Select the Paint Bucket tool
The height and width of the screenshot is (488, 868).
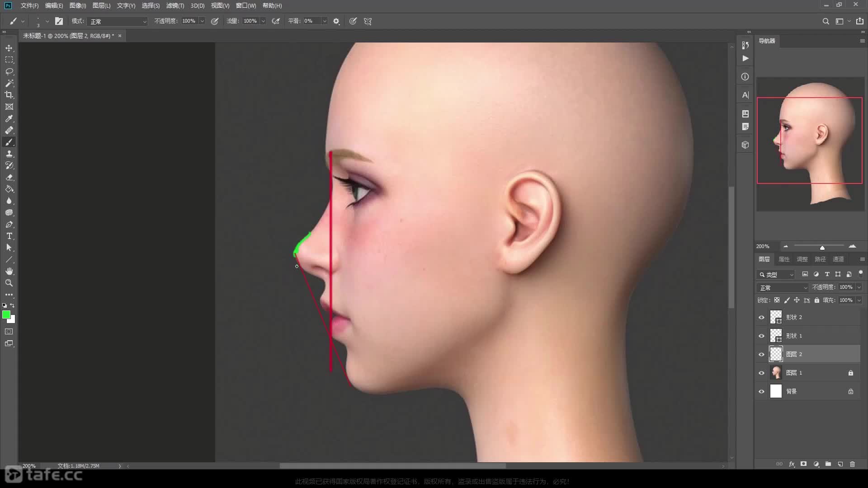point(9,189)
